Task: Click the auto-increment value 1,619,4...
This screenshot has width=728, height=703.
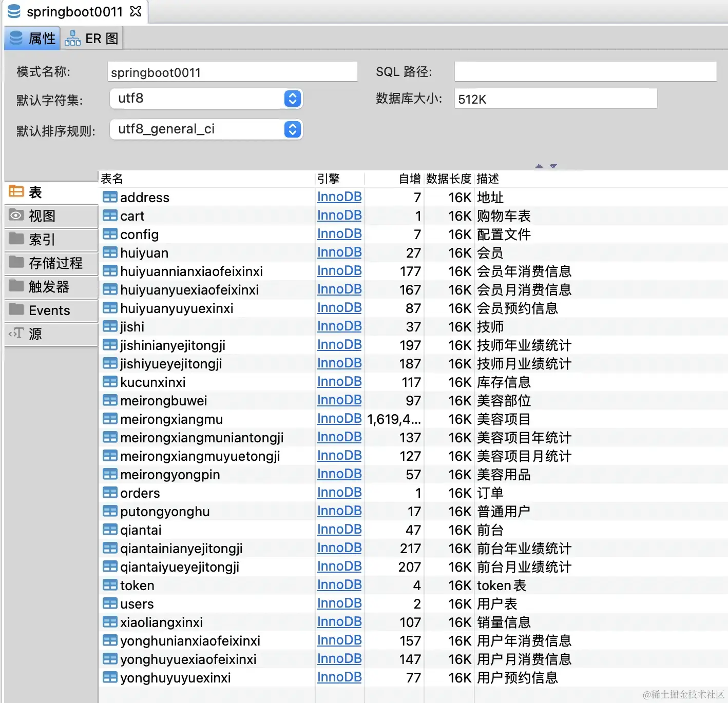Action: 394,419
